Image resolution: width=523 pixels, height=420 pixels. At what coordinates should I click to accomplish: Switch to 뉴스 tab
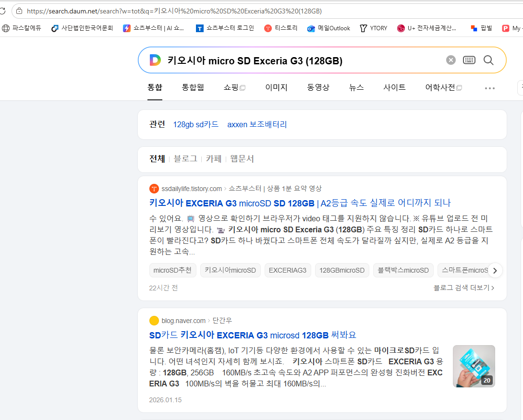pos(356,87)
